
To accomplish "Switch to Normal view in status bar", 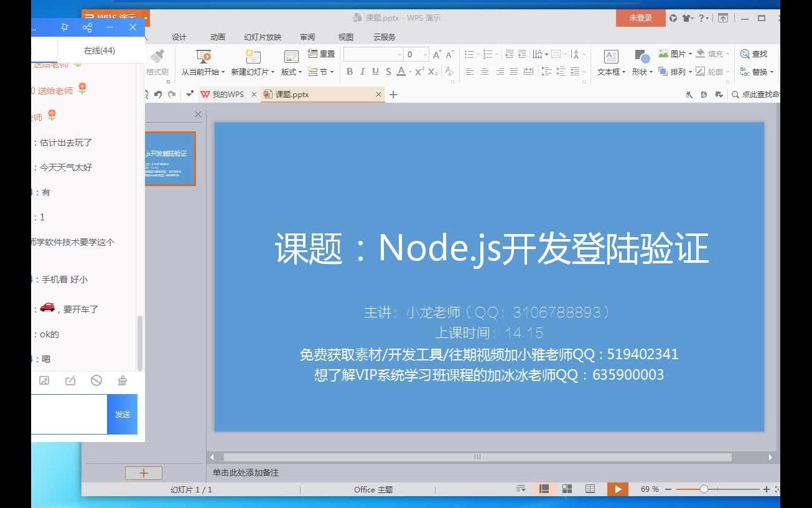I will tap(544, 489).
